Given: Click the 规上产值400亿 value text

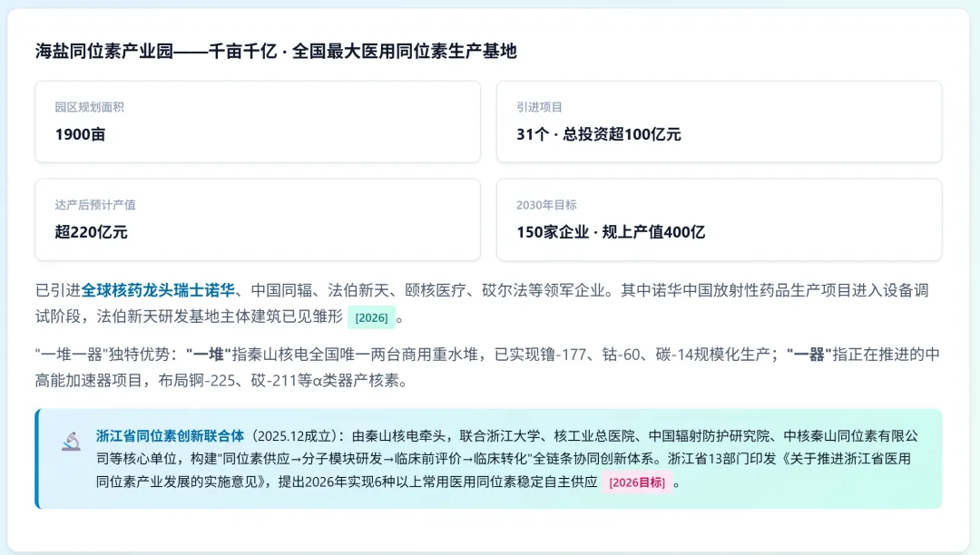Looking at the screenshot, I should pyautogui.click(x=653, y=232).
